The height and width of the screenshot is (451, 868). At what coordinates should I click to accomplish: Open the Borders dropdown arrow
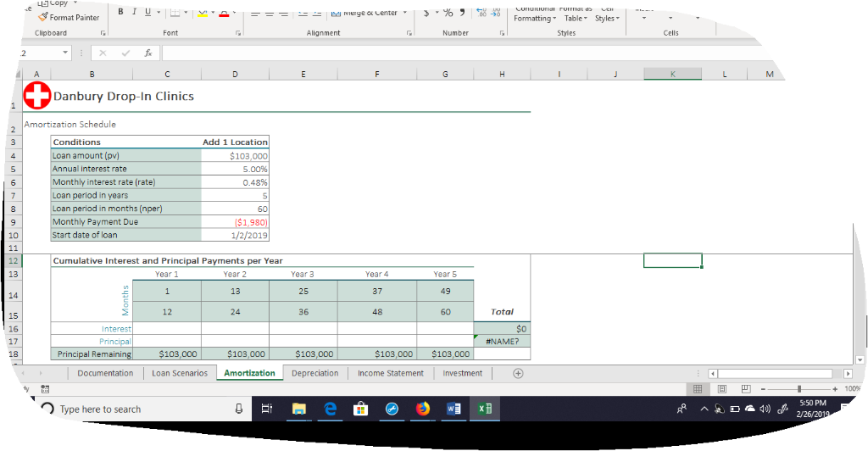(x=186, y=12)
